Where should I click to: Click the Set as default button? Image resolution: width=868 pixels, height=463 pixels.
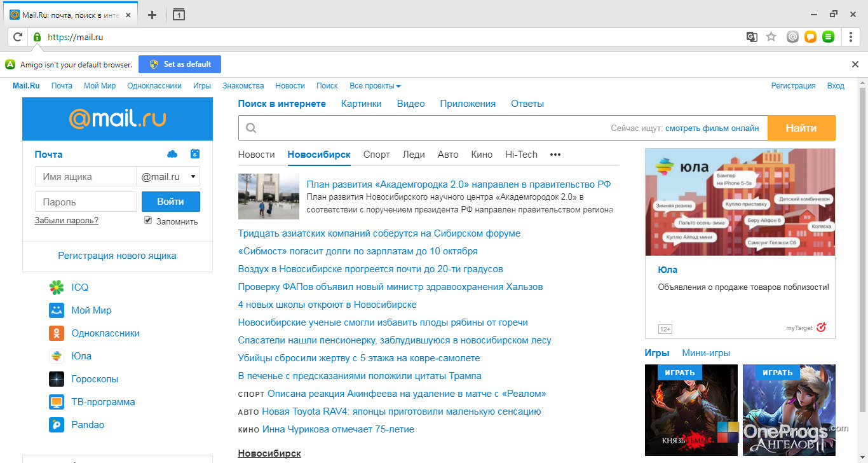[180, 64]
